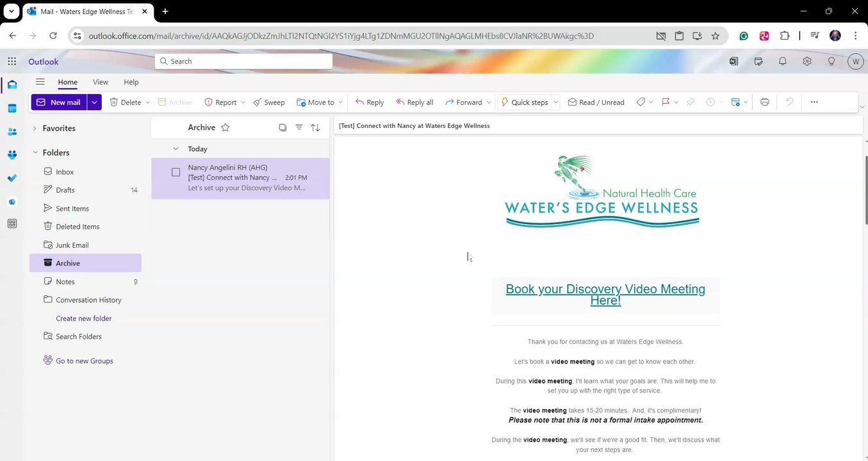Image resolution: width=868 pixels, height=461 pixels.
Task: Click into the Outlook Search box
Action: (x=243, y=61)
